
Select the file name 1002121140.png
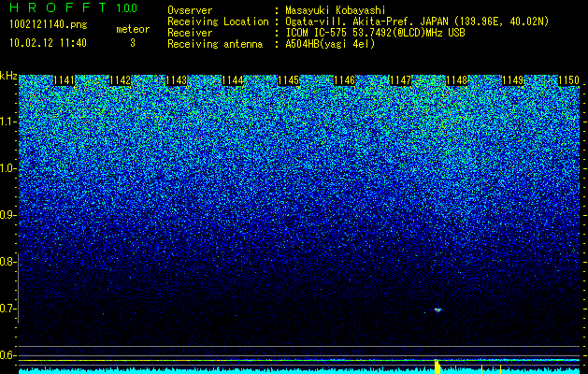click(49, 24)
